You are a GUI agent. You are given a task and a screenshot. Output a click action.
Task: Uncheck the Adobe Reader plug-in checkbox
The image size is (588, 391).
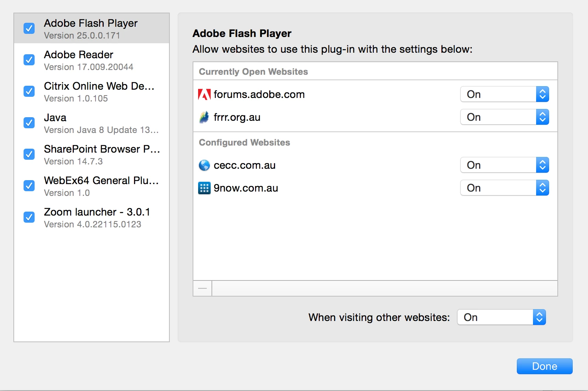pos(29,60)
